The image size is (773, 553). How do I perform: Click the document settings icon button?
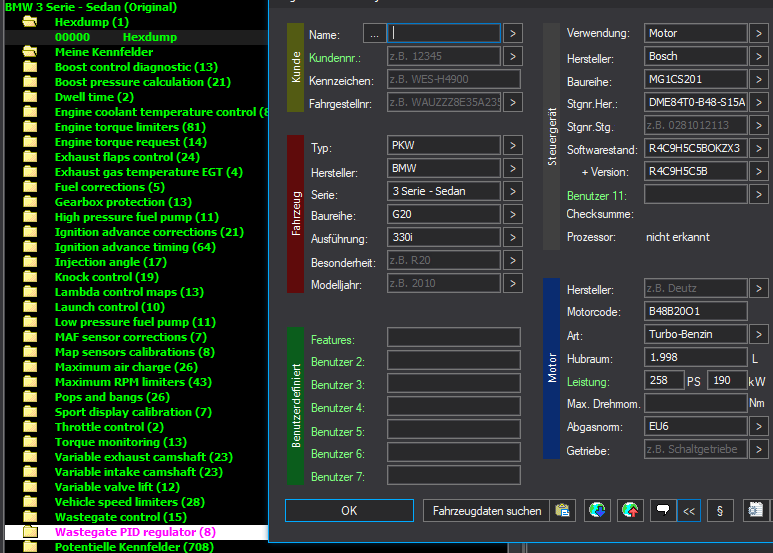pos(755,510)
